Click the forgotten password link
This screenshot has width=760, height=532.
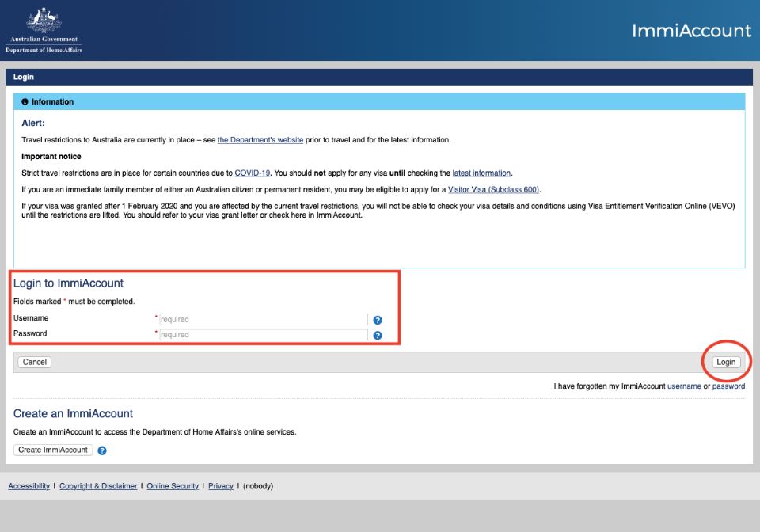[728, 386]
